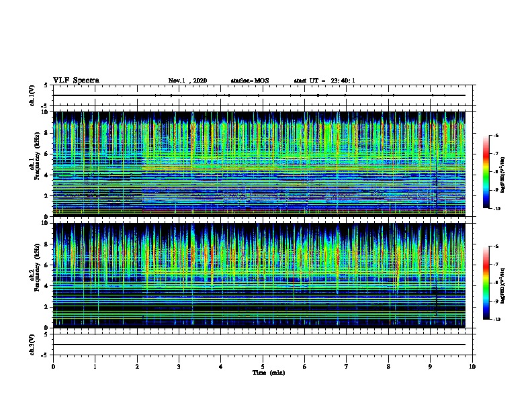The width and height of the screenshot is (532, 411).
Task: Click the time axis tick label "4"
Action: [221, 367]
